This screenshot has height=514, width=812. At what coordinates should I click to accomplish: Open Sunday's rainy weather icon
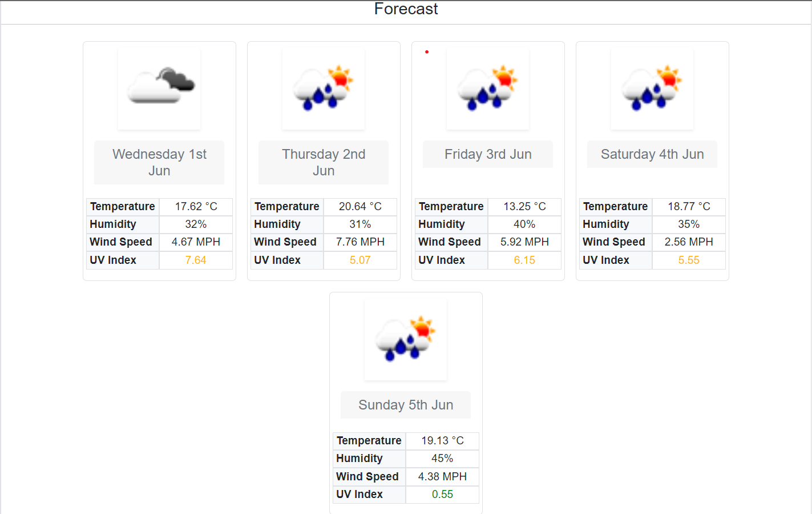405,339
